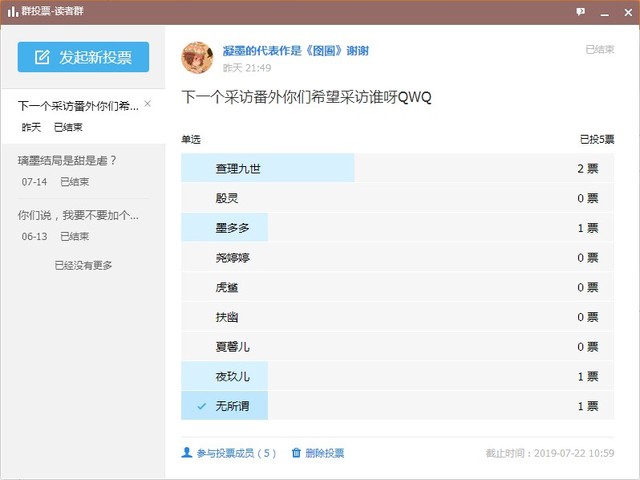Click the feedback icon in title bar

tap(580, 11)
